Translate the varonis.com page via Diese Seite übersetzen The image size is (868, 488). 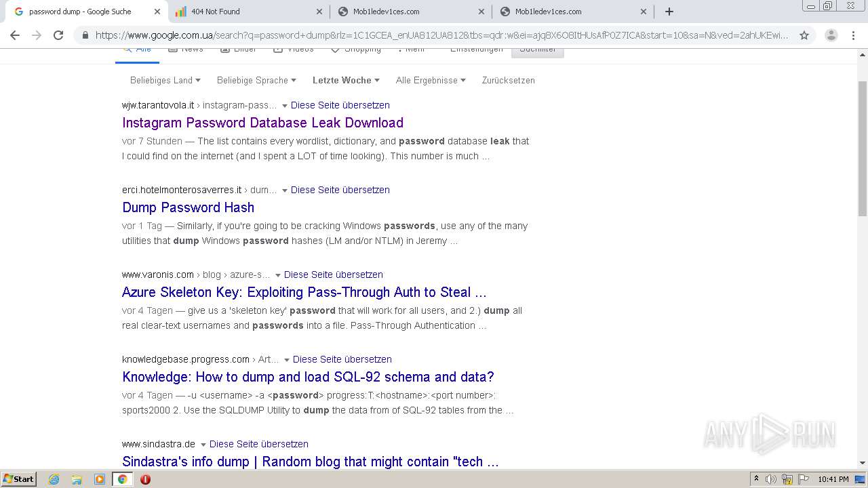point(334,274)
